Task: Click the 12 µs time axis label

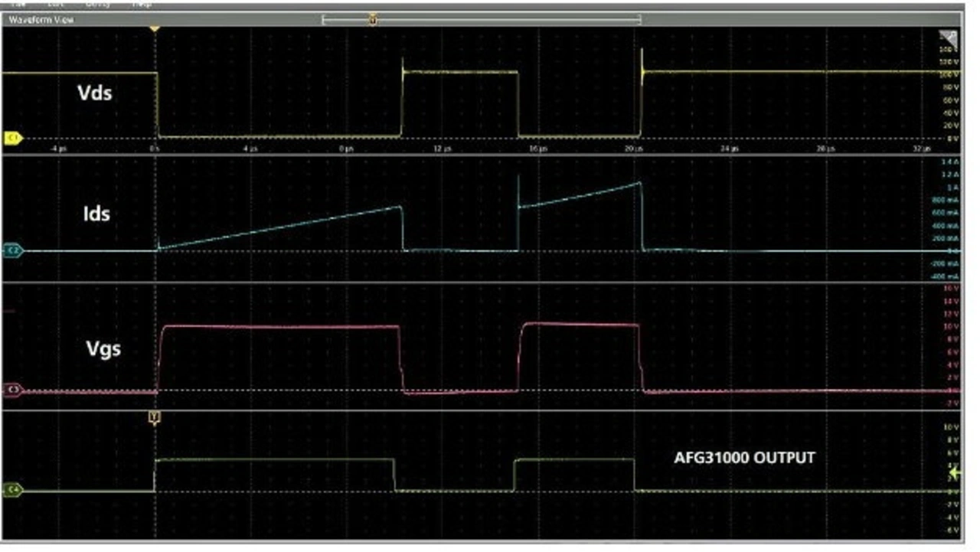Action: (x=443, y=148)
